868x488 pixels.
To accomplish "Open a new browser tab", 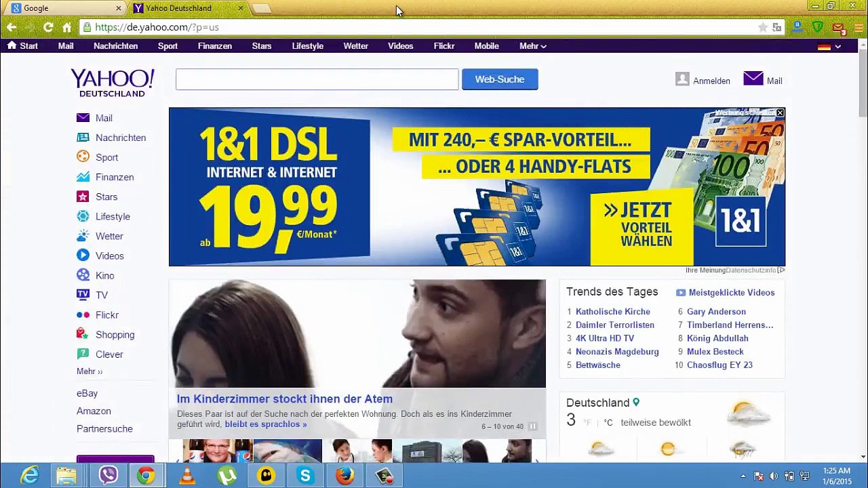I will pos(262,8).
